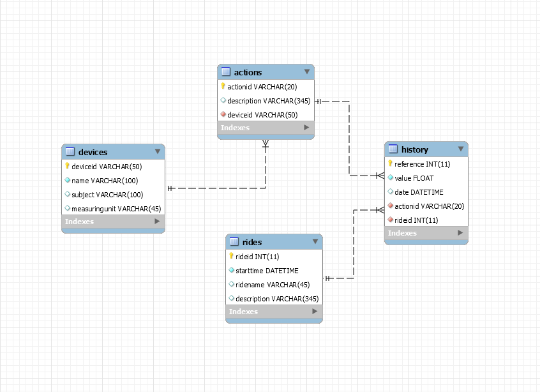Click the primary key icon beside actionid
Viewport: 540px width, 392px height.
pos(223,86)
